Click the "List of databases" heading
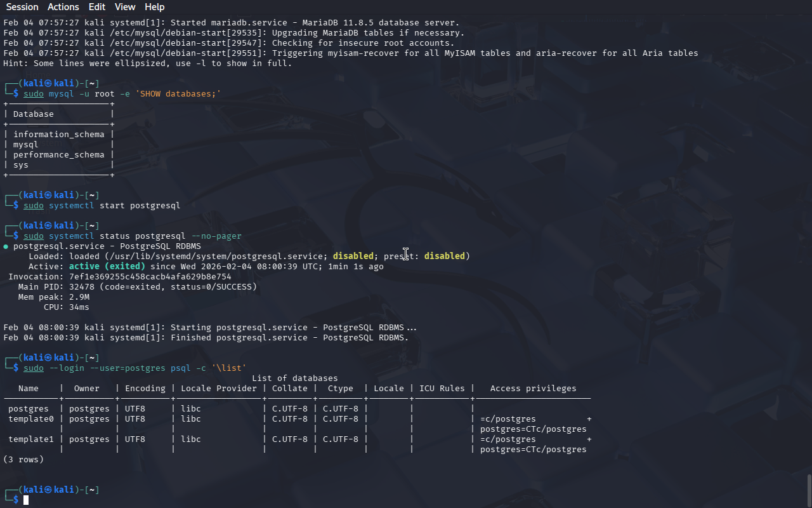Image resolution: width=812 pixels, height=508 pixels. point(294,378)
